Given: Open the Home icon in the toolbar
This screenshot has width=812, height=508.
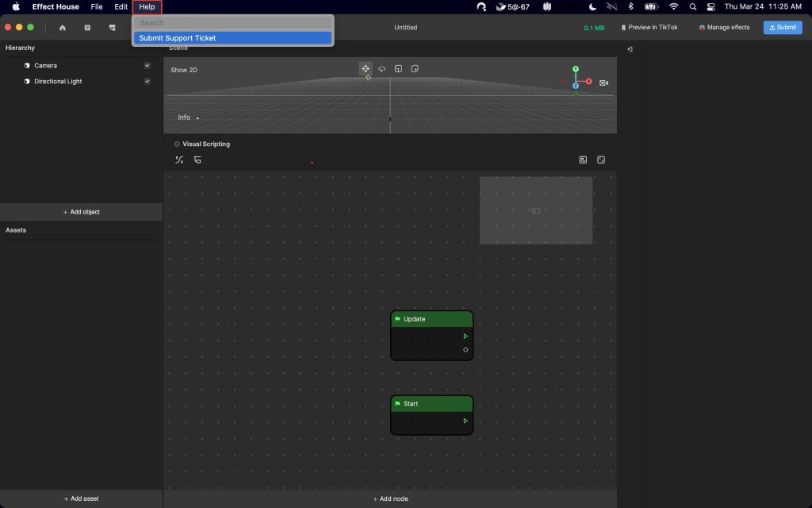Looking at the screenshot, I should (x=63, y=28).
